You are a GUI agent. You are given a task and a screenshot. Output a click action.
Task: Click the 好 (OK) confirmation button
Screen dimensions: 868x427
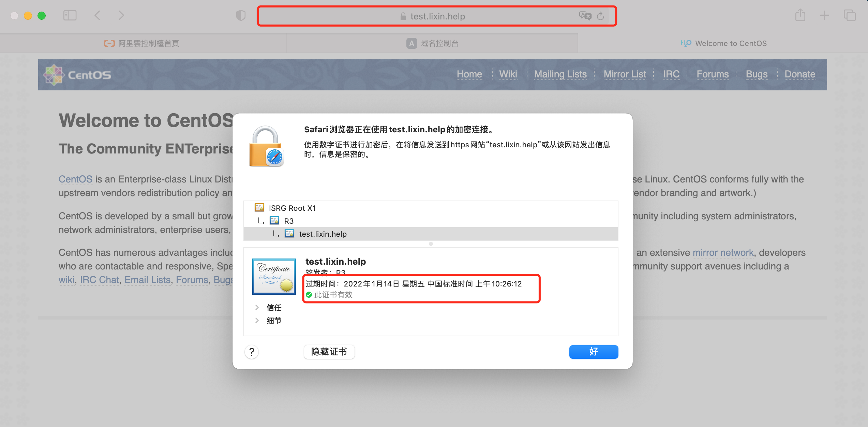[594, 351]
